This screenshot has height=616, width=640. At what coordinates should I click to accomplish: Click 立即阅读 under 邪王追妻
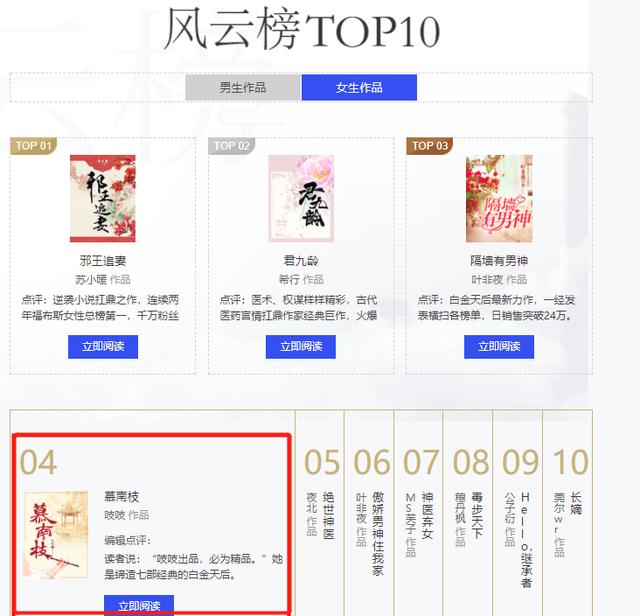[x=103, y=347]
